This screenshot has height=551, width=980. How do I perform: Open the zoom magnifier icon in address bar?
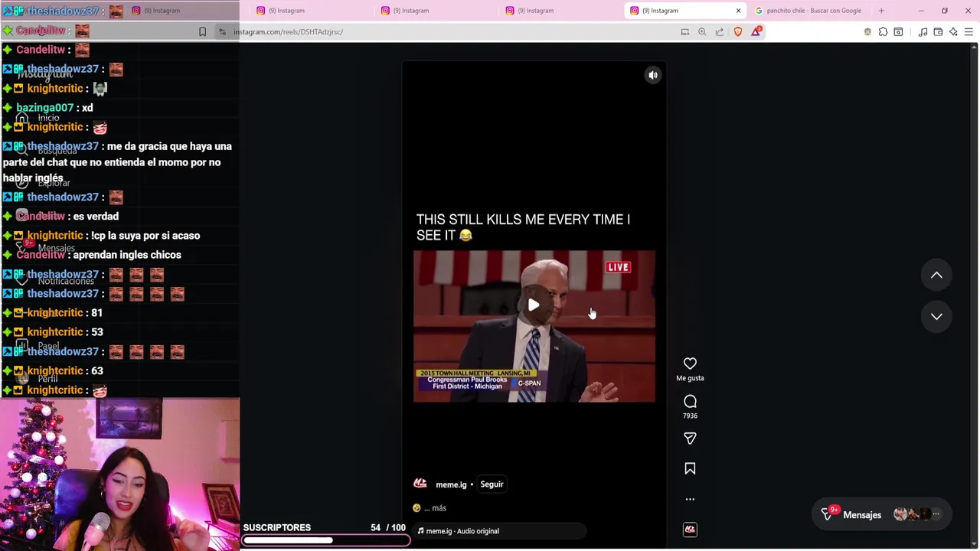(x=702, y=31)
